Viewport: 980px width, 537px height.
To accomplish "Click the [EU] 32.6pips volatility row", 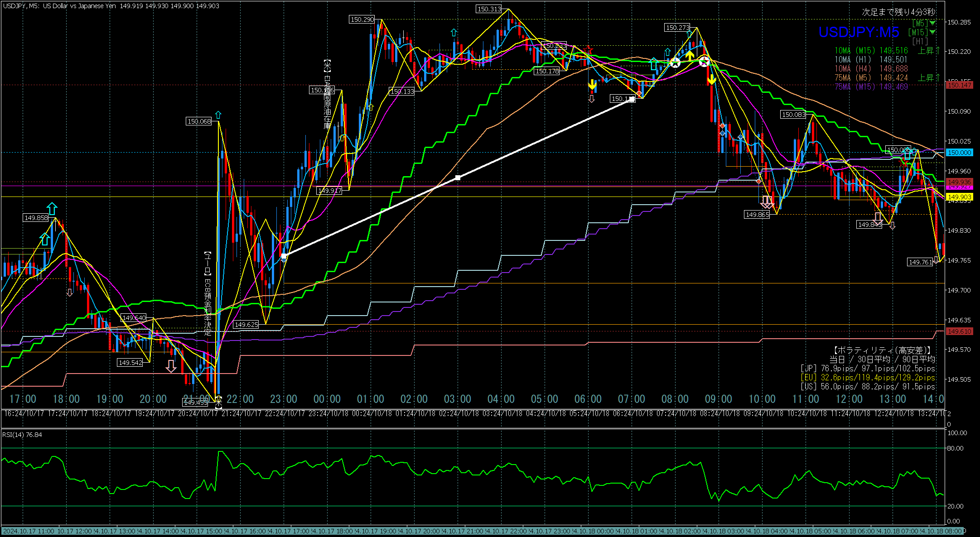I will pos(868,378).
